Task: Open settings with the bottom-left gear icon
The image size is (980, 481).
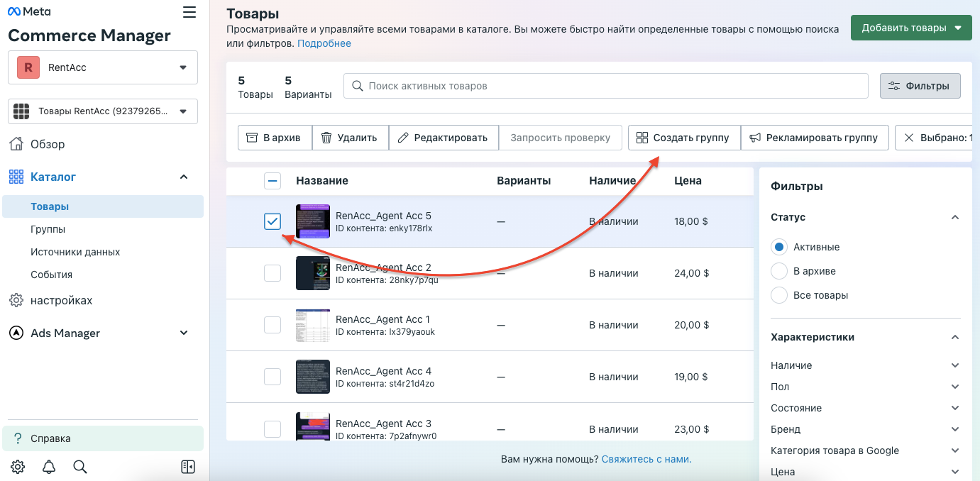Action: pos(18,467)
